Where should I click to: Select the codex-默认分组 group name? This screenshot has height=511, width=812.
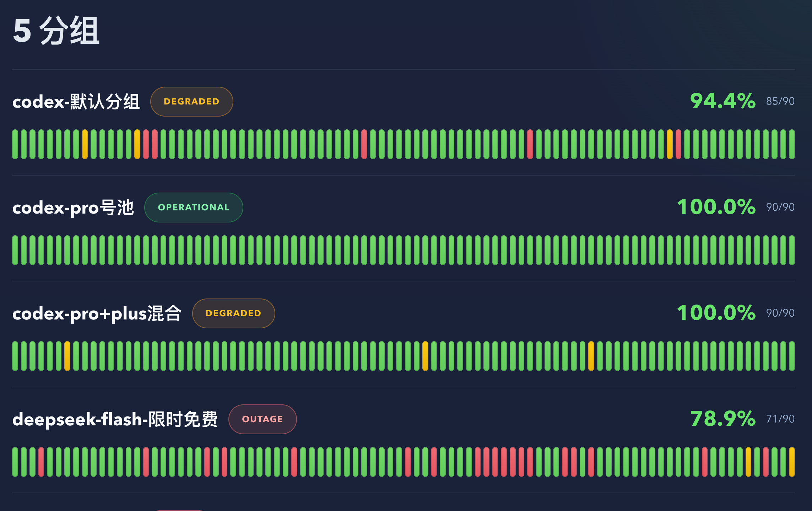click(76, 102)
